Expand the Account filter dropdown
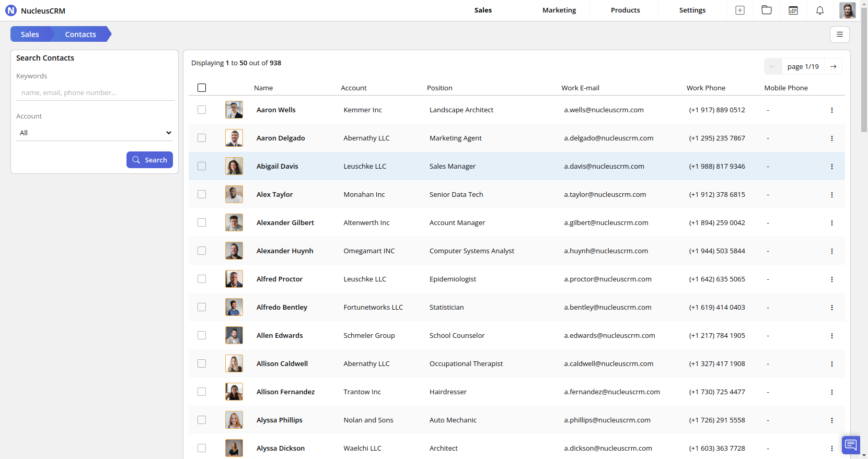 [95, 133]
